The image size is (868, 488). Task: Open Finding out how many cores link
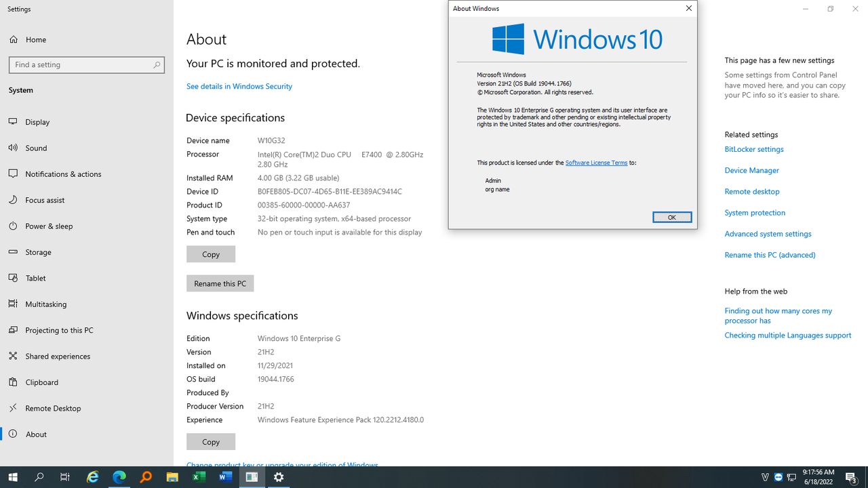pyautogui.click(x=778, y=316)
